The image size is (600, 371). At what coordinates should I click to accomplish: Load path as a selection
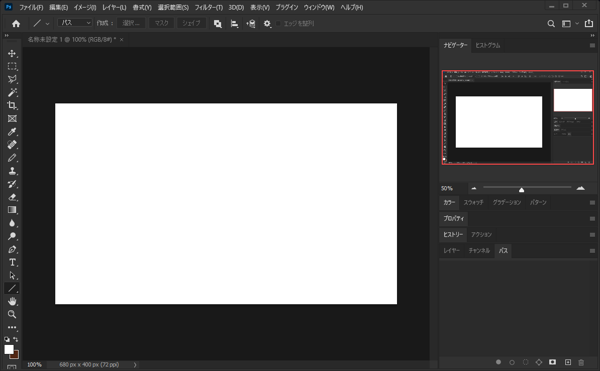point(525,362)
